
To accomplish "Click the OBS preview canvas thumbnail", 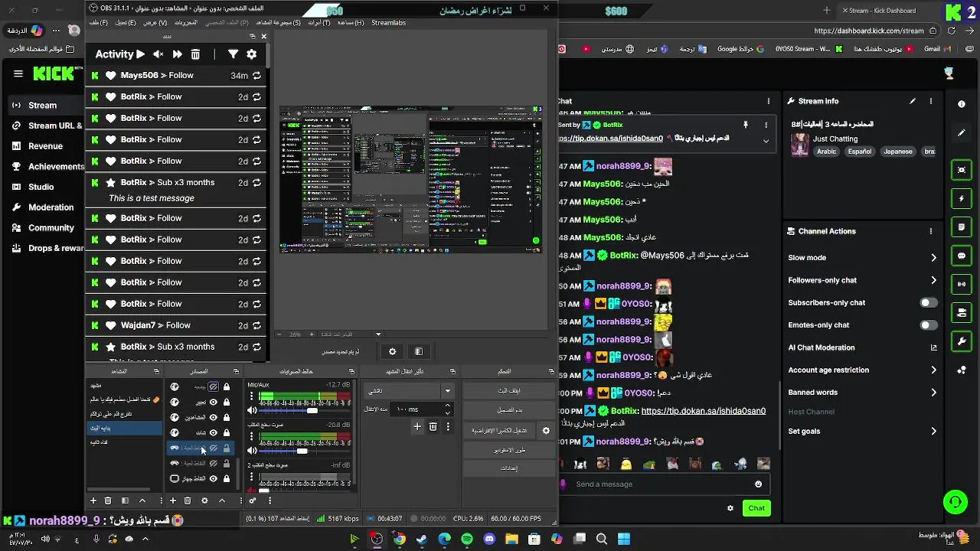I will point(411,179).
